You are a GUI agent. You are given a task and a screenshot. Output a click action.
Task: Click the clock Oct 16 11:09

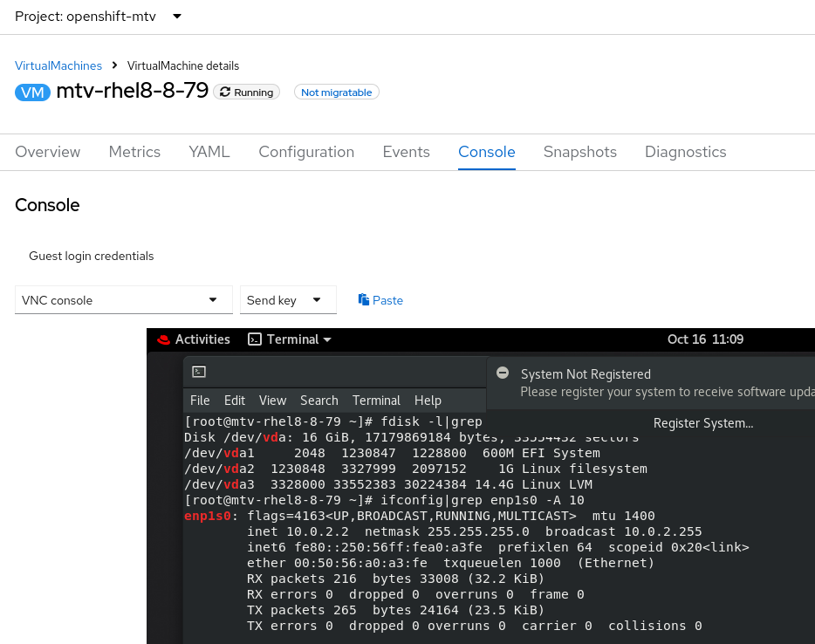[x=705, y=339]
